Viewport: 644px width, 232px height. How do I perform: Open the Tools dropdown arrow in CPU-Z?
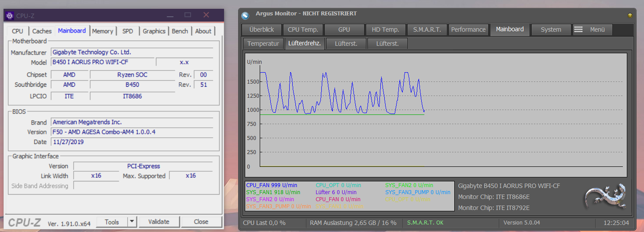tap(132, 221)
